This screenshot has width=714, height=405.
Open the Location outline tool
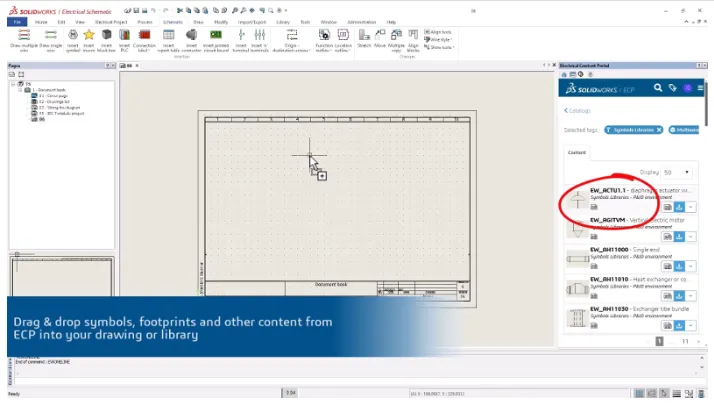pyautogui.click(x=343, y=41)
